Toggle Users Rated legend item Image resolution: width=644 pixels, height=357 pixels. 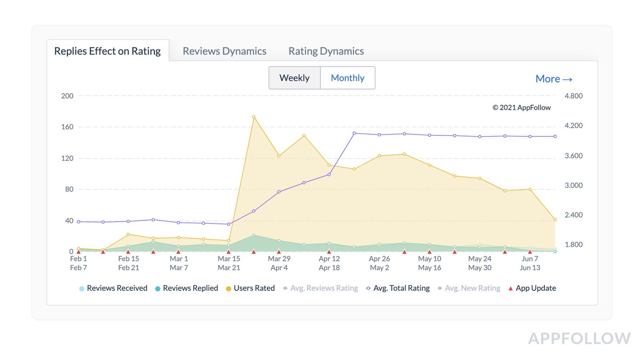250,289
